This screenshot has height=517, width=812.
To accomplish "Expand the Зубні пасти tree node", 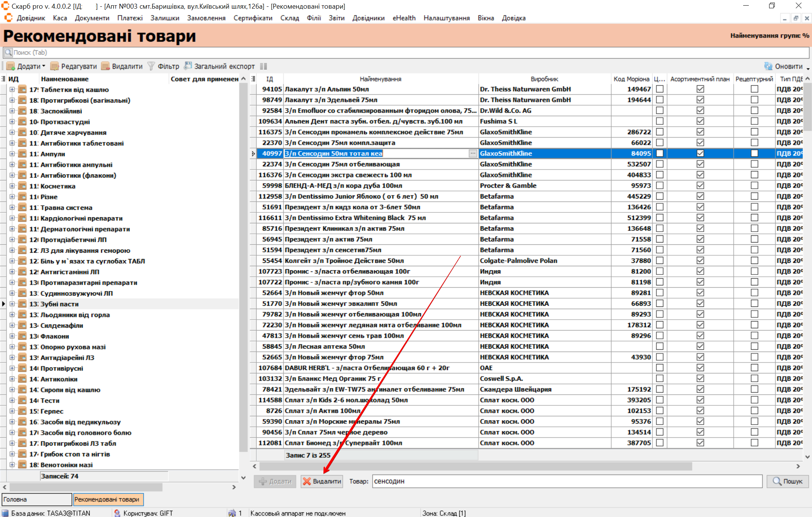I will [12, 304].
